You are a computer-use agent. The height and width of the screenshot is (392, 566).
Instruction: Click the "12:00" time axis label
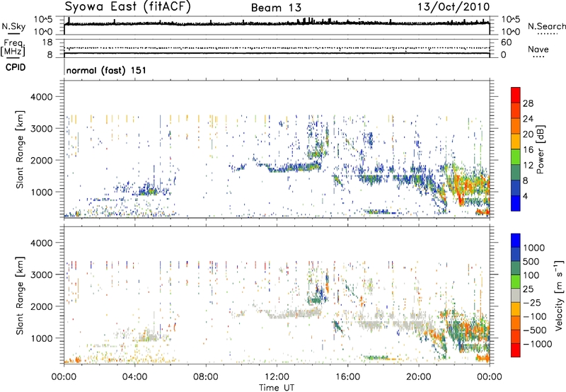pyautogui.click(x=277, y=377)
